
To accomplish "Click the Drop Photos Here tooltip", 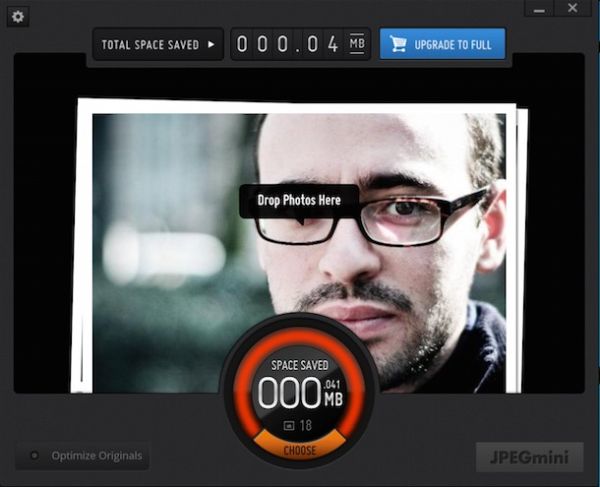I will 298,201.
